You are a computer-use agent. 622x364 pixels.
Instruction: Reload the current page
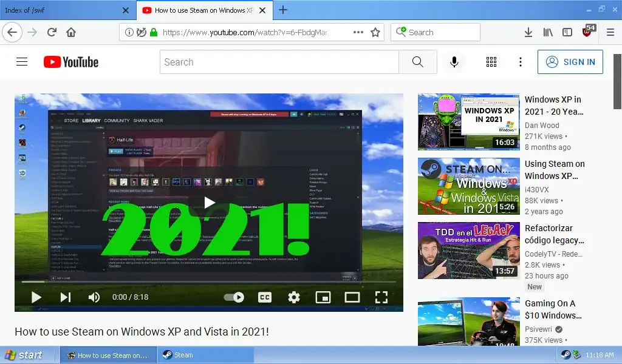coord(52,32)
